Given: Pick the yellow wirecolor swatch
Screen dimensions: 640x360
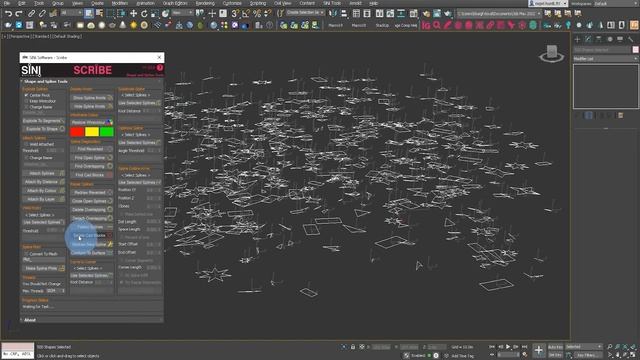Looking at the screenshot, I should click(x=92, y=132).
